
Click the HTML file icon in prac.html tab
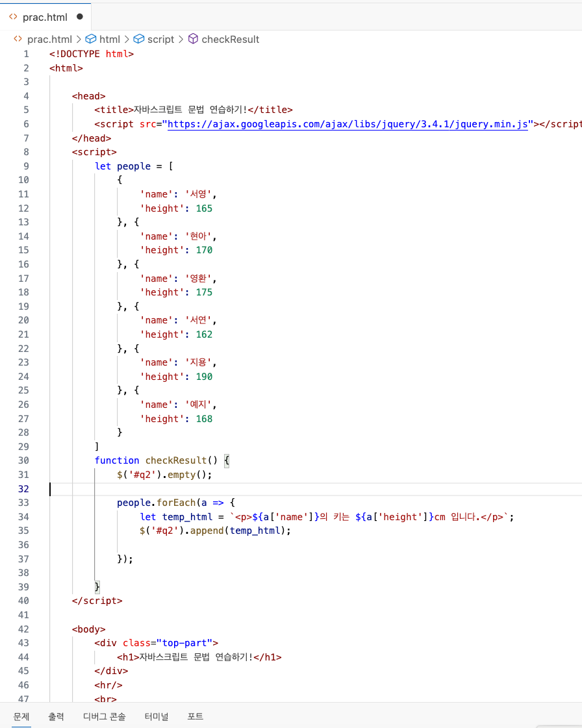pos(13,17)
